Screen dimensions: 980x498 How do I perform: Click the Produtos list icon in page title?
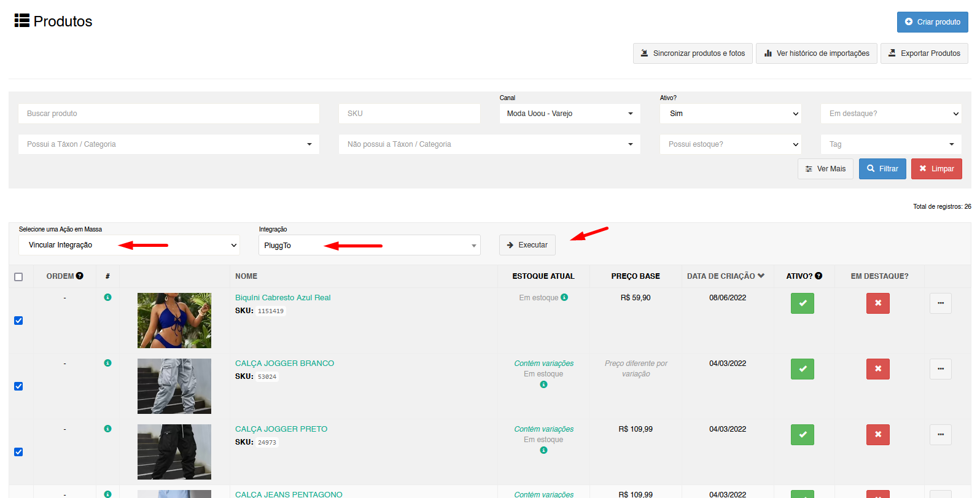(x=22, y=21)
